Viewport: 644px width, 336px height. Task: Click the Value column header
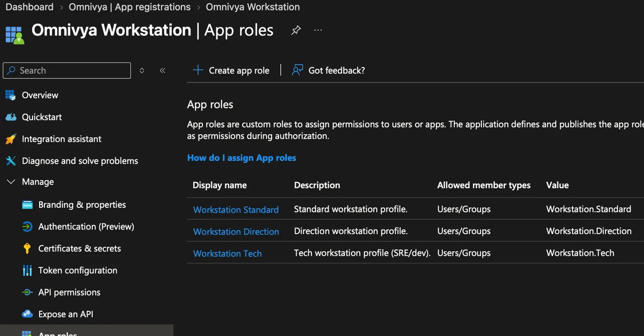coord(557,185)
